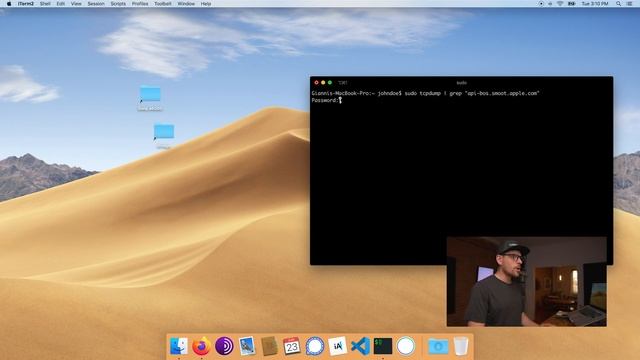Open Finder from the Dock
Viewport: 640px width, 360px height.
coord(179,346)
